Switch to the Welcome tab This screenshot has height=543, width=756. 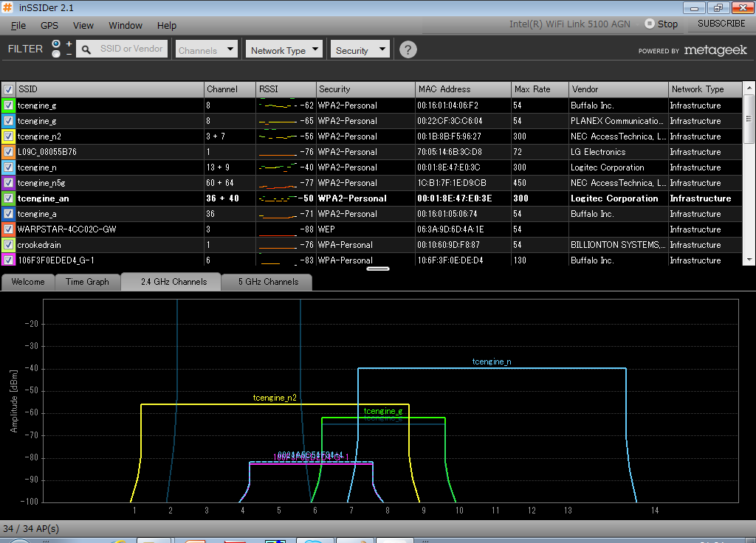click(28, 282)
